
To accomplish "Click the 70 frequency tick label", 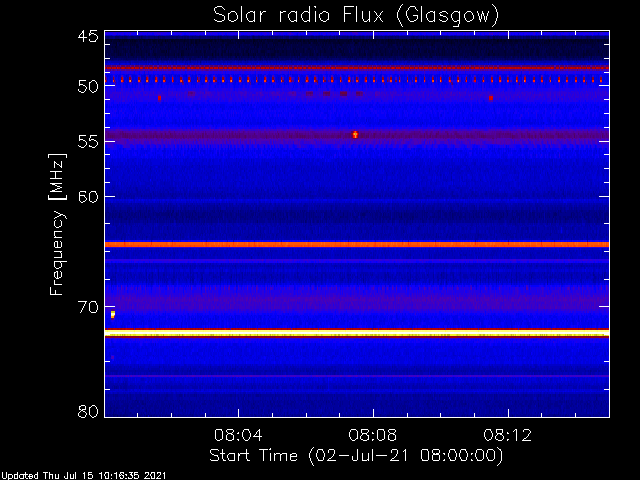I will tap(88, 307).
